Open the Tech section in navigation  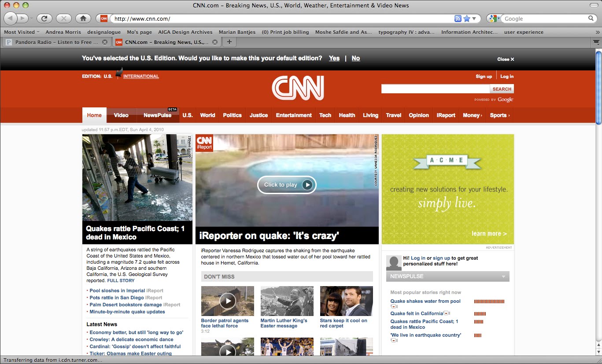tap(325, 115)
